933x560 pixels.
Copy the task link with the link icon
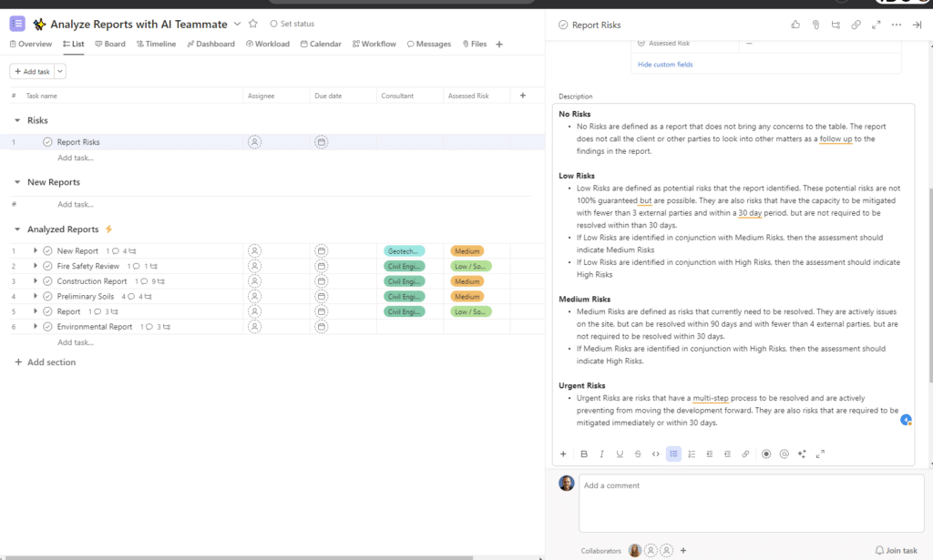coord(856,25)
